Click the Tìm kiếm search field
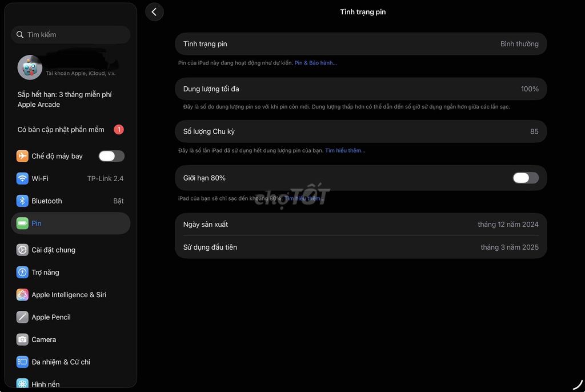The image size is (585, 392). (71, 35)
